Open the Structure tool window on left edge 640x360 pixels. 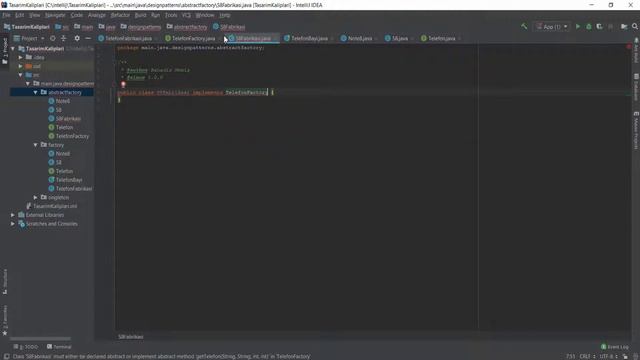pyautogui.click(x=5, y=282)
